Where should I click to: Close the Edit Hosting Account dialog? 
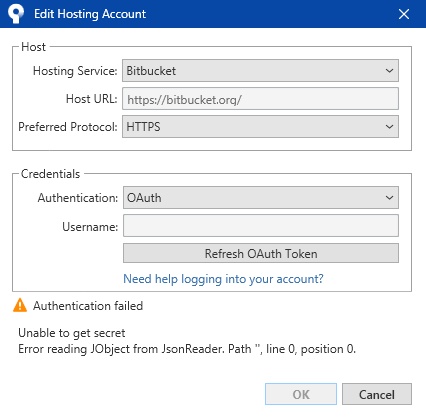(x=404, y=14)
